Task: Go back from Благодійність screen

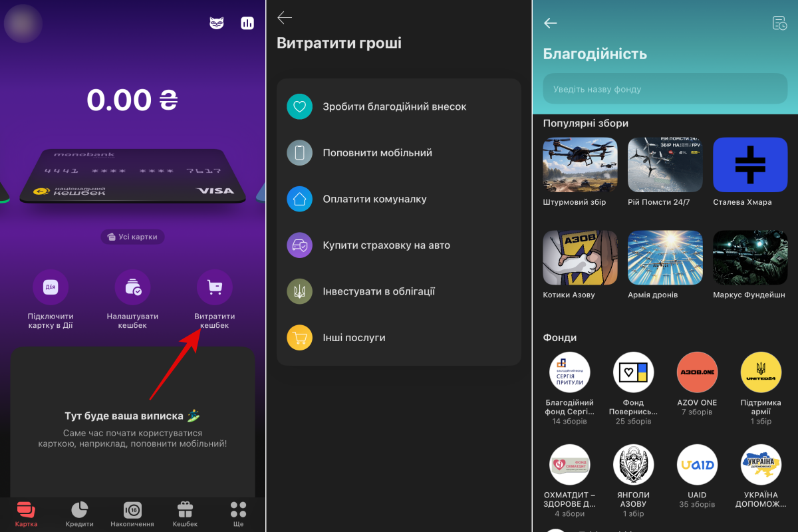Action: click(551, 23)
